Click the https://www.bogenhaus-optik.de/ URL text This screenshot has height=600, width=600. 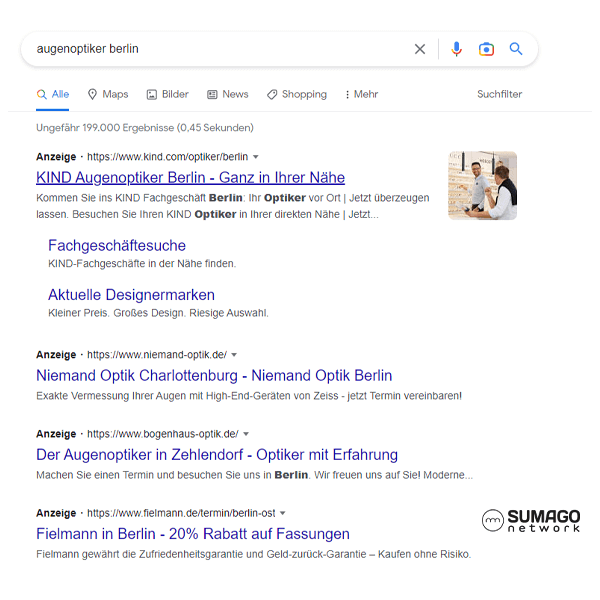tap(163, 434)
